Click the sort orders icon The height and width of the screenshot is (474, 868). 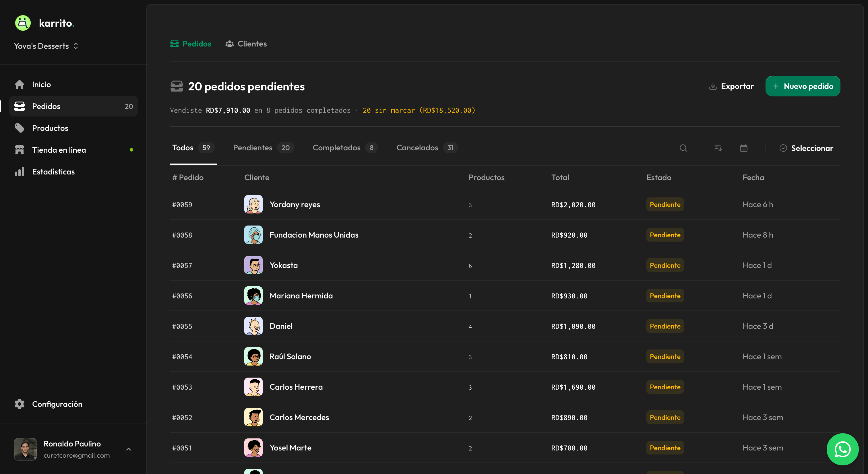pyautogui.click(x=718, y=148)
